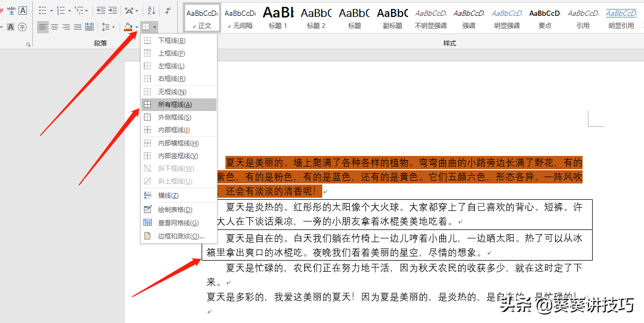The width and height of the screenshot is (644, 323).
Task: Expand the shading color dropdown arrow
Action: 137,27
